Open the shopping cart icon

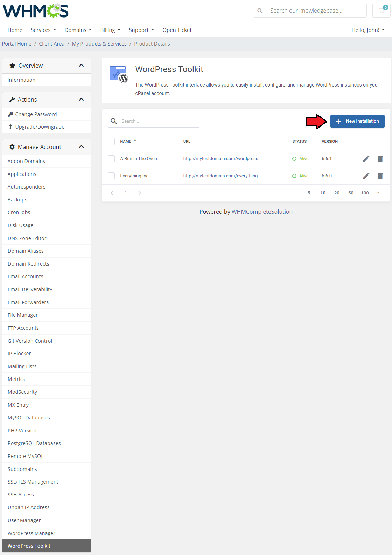(x=382, y=11)
